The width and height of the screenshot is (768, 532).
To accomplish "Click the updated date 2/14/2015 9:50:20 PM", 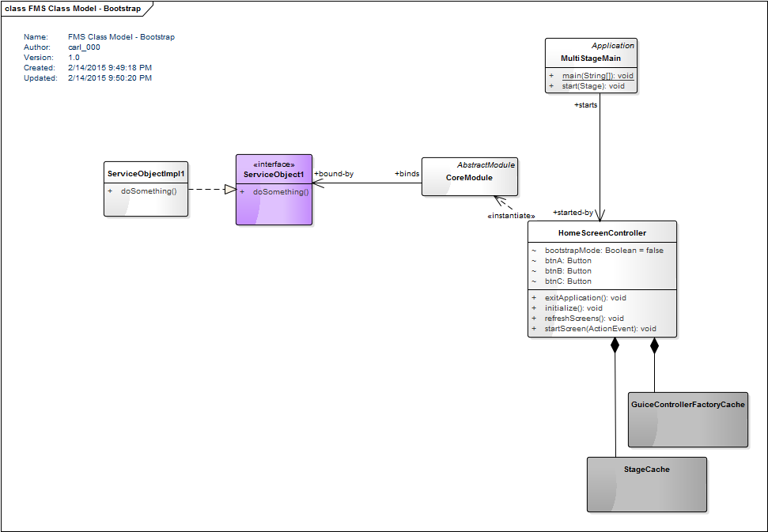I will point(110,77).
